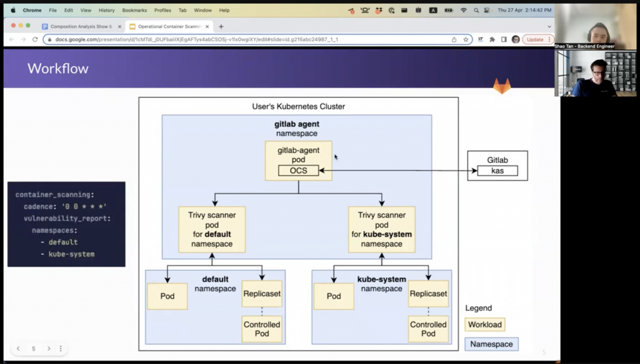Click the slide number 5 indicator
The image size is (640, 364).
point(34,349)
